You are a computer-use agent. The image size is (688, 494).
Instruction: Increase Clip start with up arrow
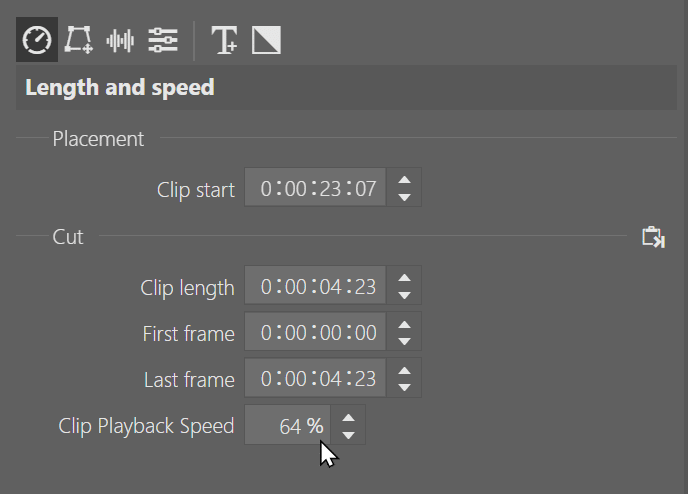pyautogui.click(x=404, y=180)
